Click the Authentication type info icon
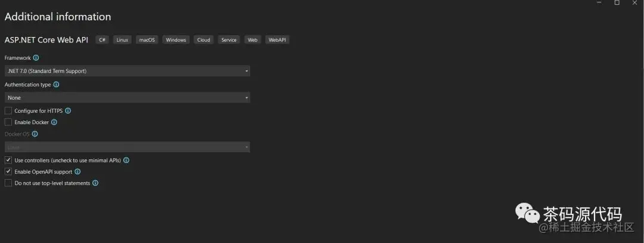The image size is (644, 243). [56, 84]
